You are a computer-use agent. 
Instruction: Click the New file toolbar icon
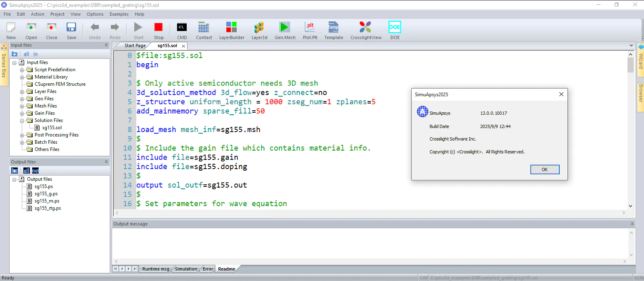pos(11,27)
